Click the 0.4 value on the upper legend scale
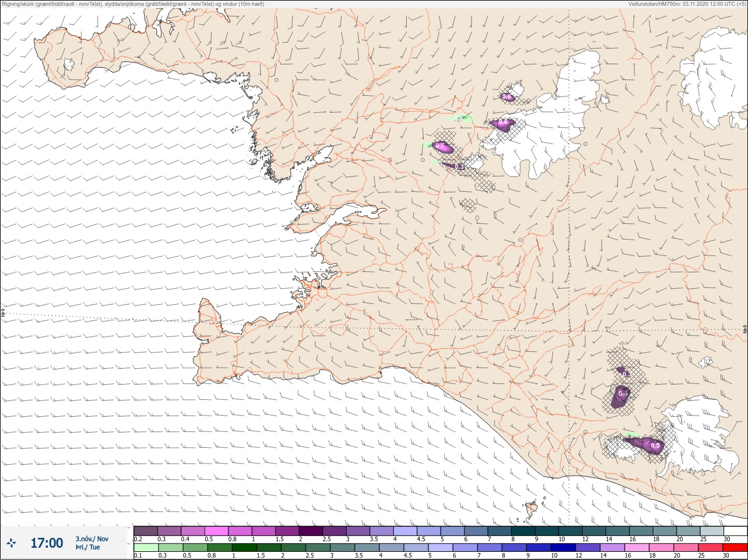 pos(185,539)
